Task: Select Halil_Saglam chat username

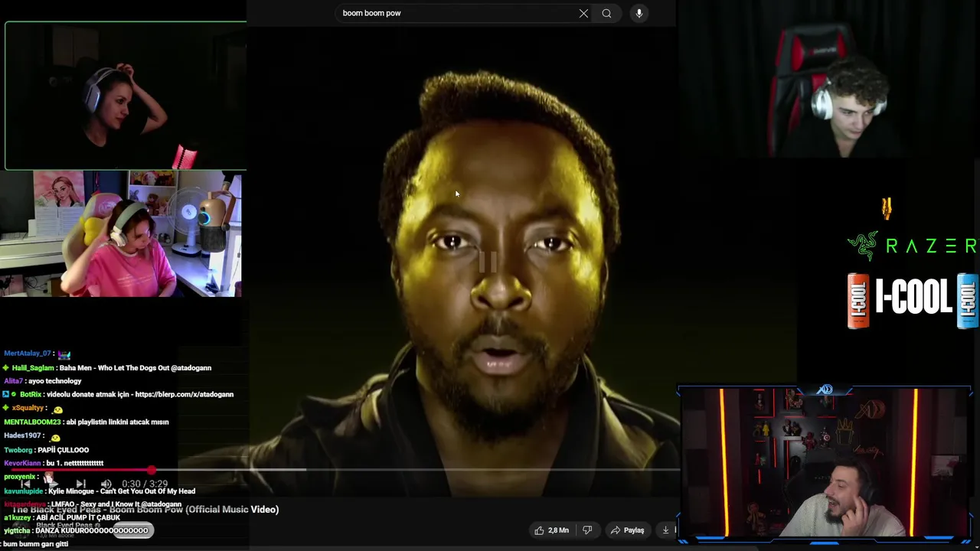Action: coord(33,368)
